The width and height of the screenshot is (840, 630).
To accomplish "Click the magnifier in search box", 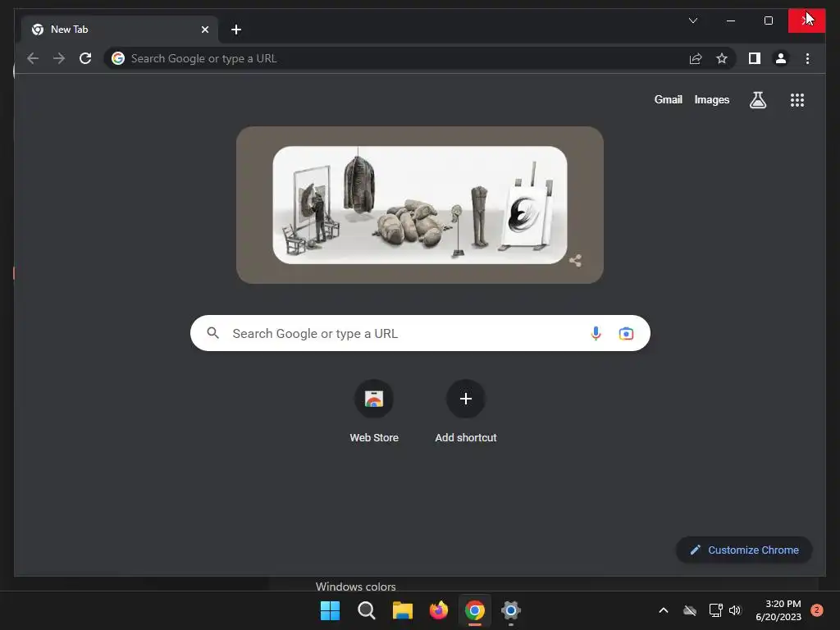I will pos(212,333).
